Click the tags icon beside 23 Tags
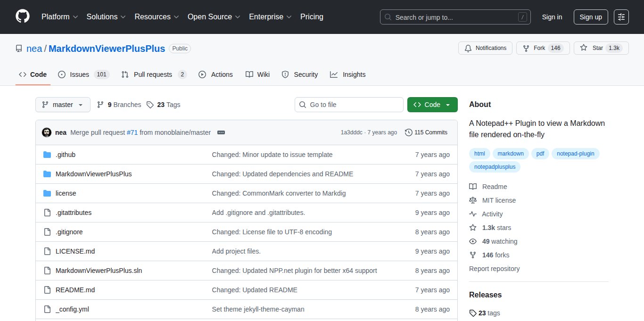The height and width of the screenshot is (321, 644). (x=150, y=105)
